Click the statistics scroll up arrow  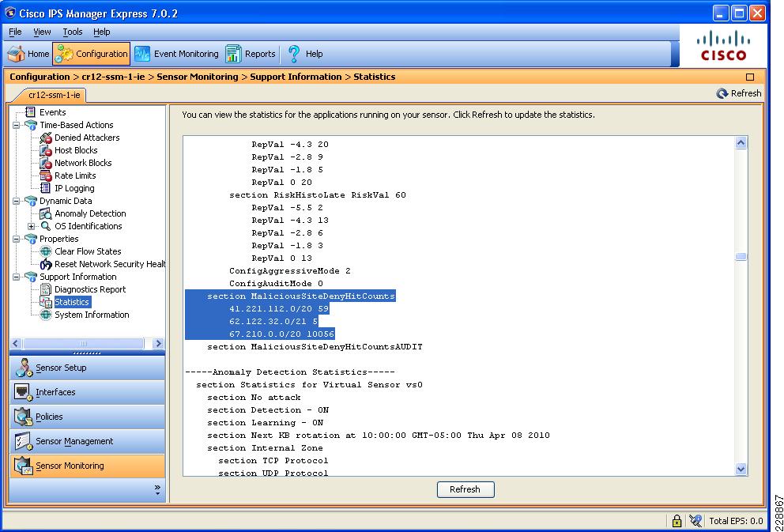point(741,143)
